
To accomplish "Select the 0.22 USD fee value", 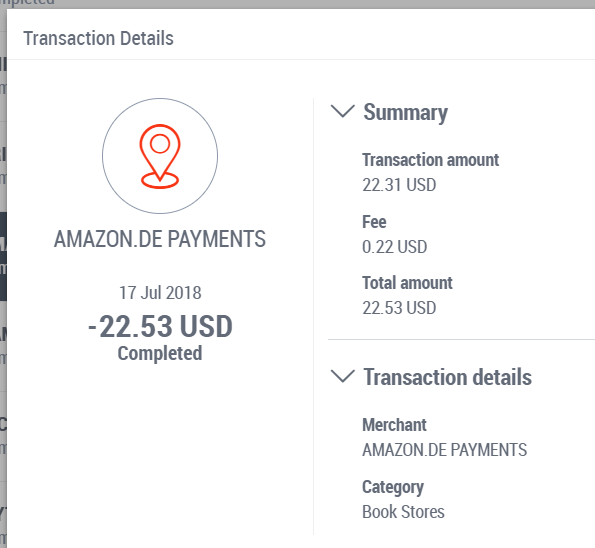I will 395,247.
